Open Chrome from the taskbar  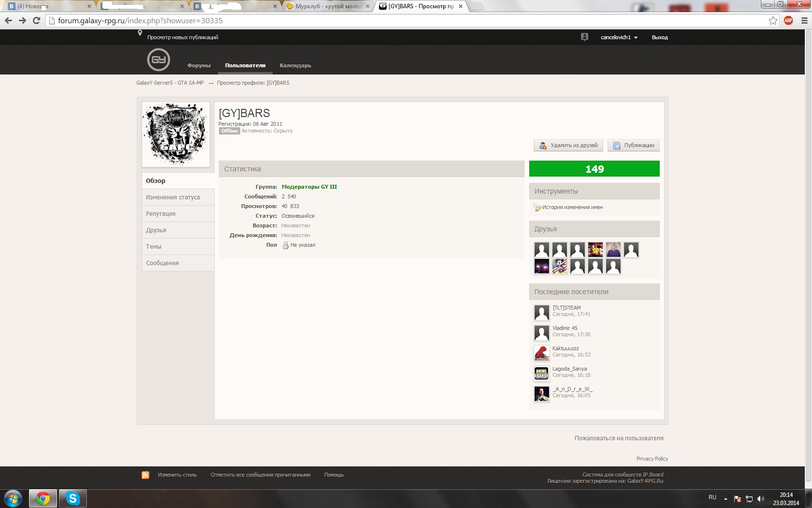click(x=43, y=498)
